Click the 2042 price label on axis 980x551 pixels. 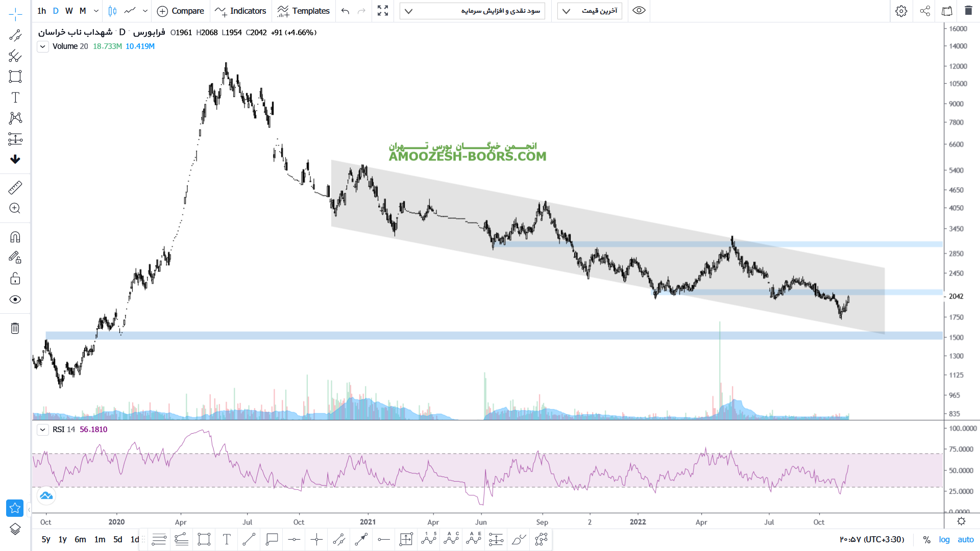[956, 296]
